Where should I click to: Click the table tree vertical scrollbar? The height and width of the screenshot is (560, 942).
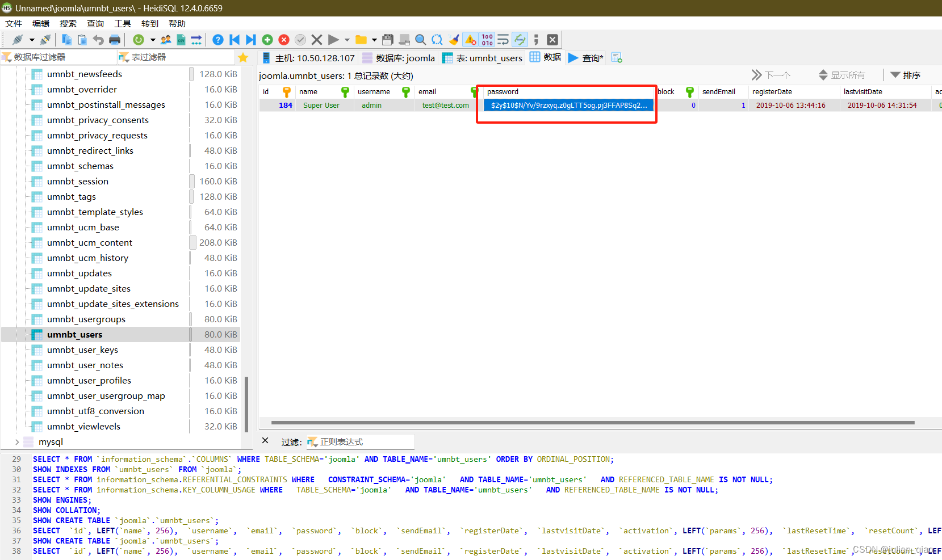pos(246,403)
